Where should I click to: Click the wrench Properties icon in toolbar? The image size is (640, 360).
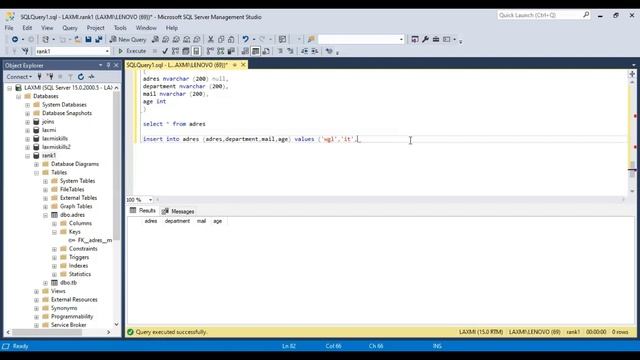click(x=425, y=39)
